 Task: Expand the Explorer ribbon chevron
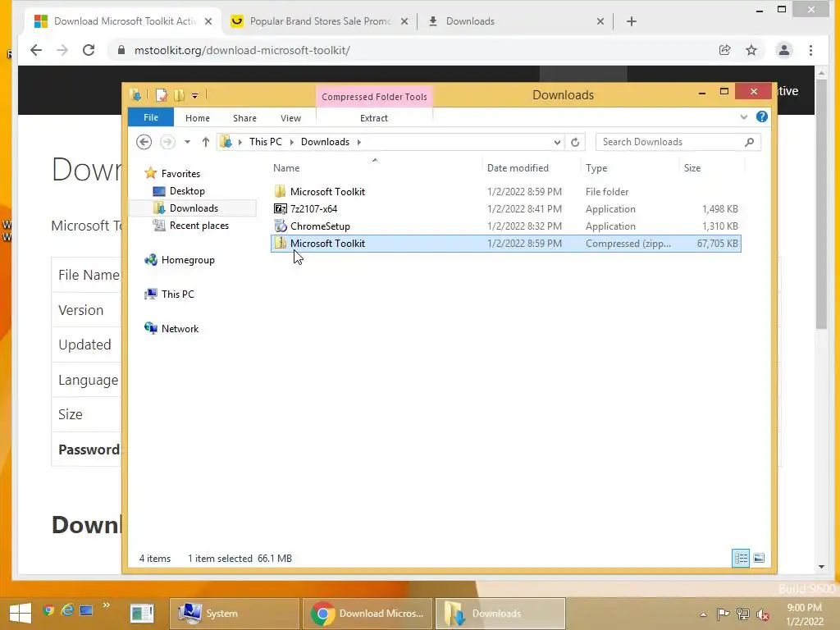pos(743,116)
